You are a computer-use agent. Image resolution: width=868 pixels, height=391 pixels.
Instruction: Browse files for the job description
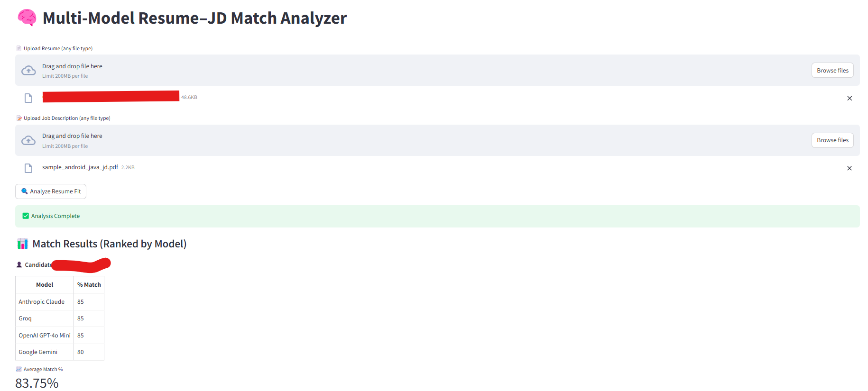coord(832,140)
